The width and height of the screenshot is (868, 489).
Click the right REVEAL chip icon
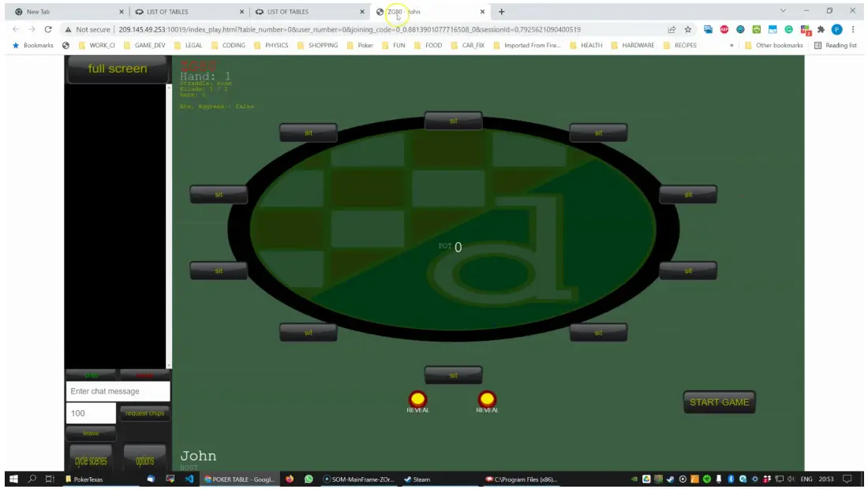coord(487,398)
